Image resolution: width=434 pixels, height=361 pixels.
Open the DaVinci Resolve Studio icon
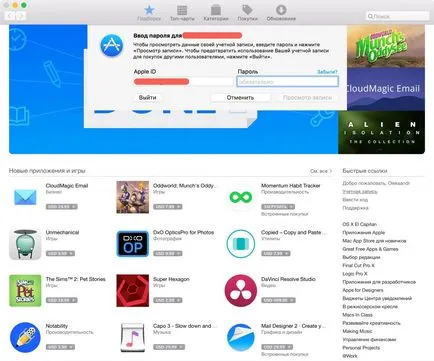(241, 291)
